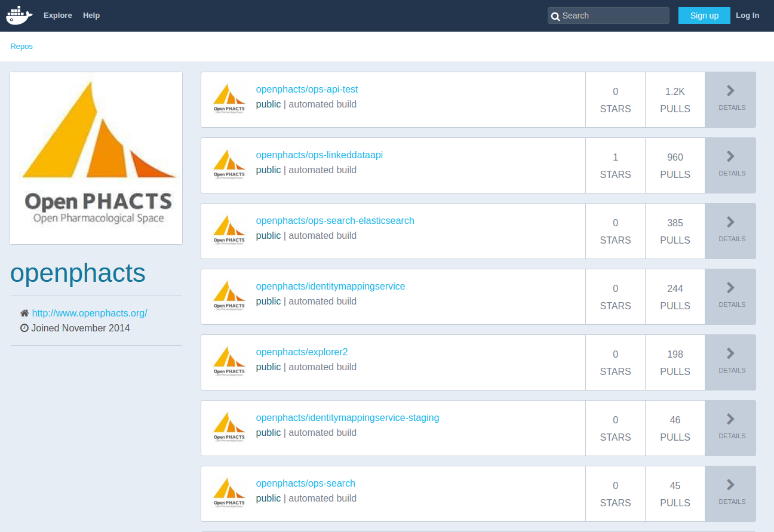Open openphacts/ops-search repository link

point(306,484)
